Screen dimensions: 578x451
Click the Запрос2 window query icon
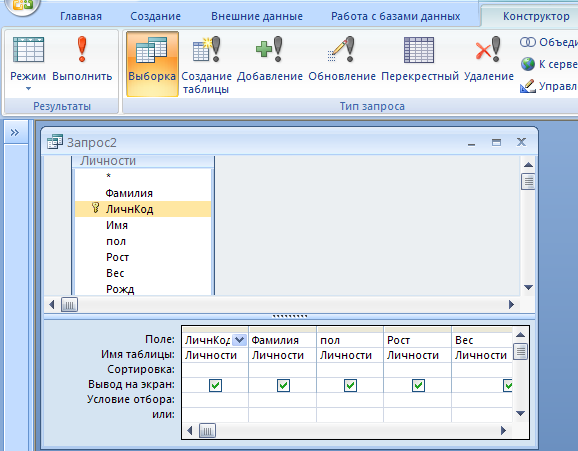(x=55, y=142)
